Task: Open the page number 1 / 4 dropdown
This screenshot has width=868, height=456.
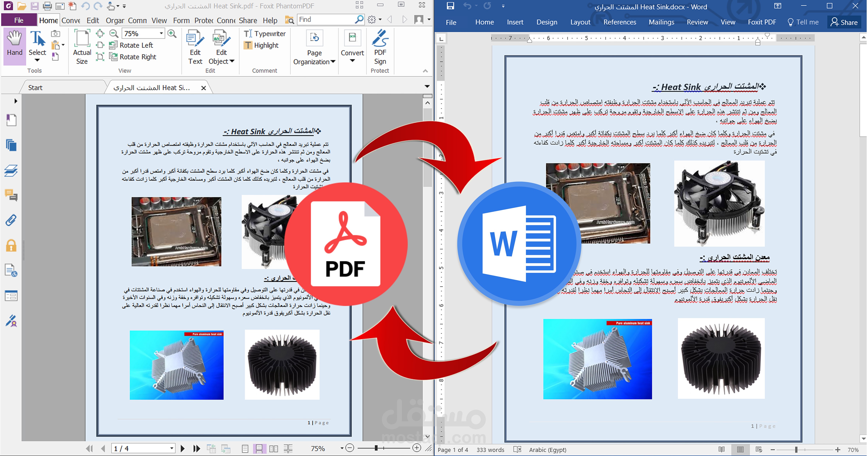Action: pyautogui.click(x=171, y=448)
